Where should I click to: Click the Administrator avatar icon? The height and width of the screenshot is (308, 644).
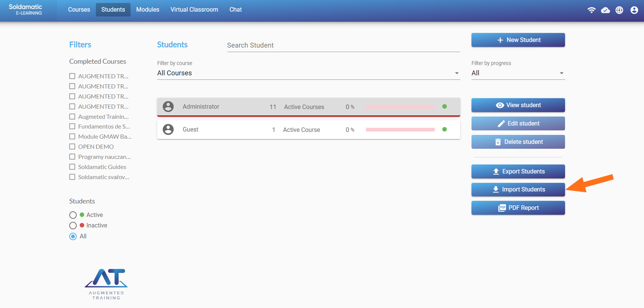click(168, 107)
